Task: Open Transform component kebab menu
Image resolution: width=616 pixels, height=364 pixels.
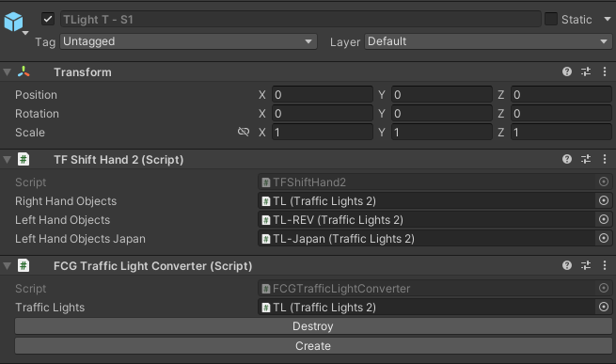Action: point(605,71)
